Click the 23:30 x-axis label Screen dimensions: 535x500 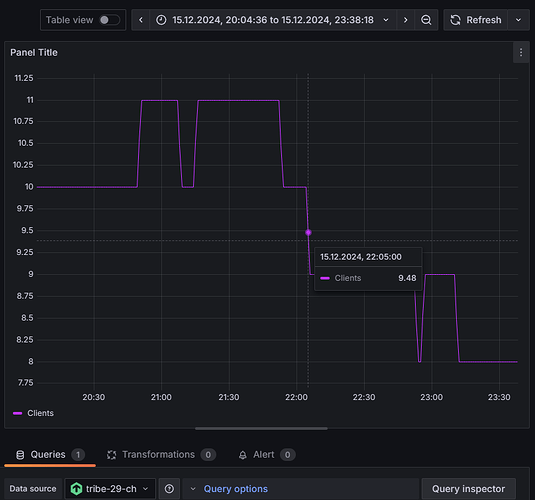(x=499, y=397)
